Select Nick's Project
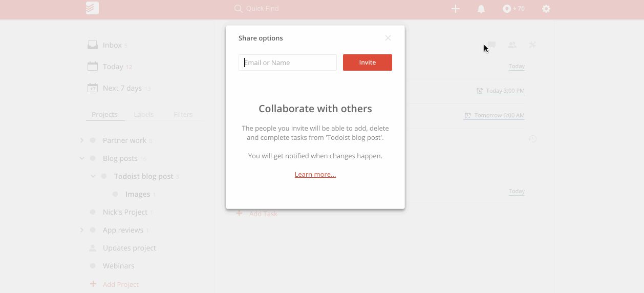This screenshot has width=644, height=293. click(x=125, y=212)
